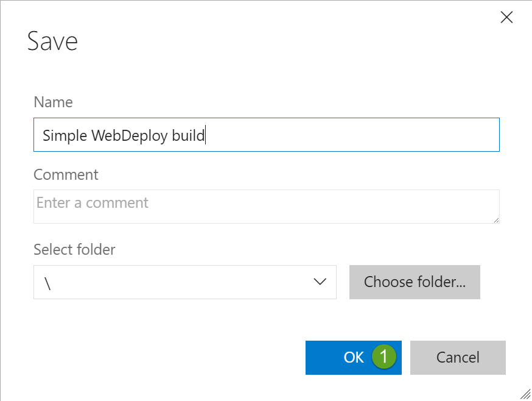Click the green number 1 step badge
Screen dimensions: 532x401
click(383, 357)
